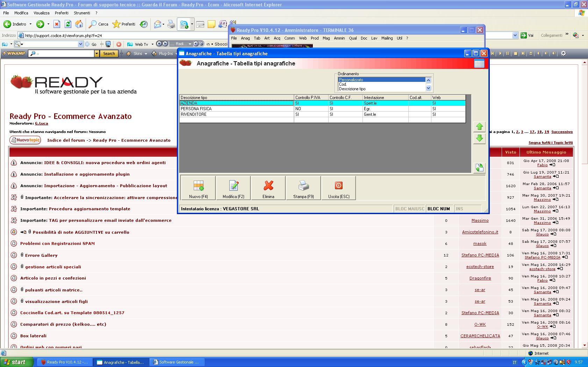Screen dimensions: 588x367
Task: Open topic Box laterali
Action: coord(33,336)
